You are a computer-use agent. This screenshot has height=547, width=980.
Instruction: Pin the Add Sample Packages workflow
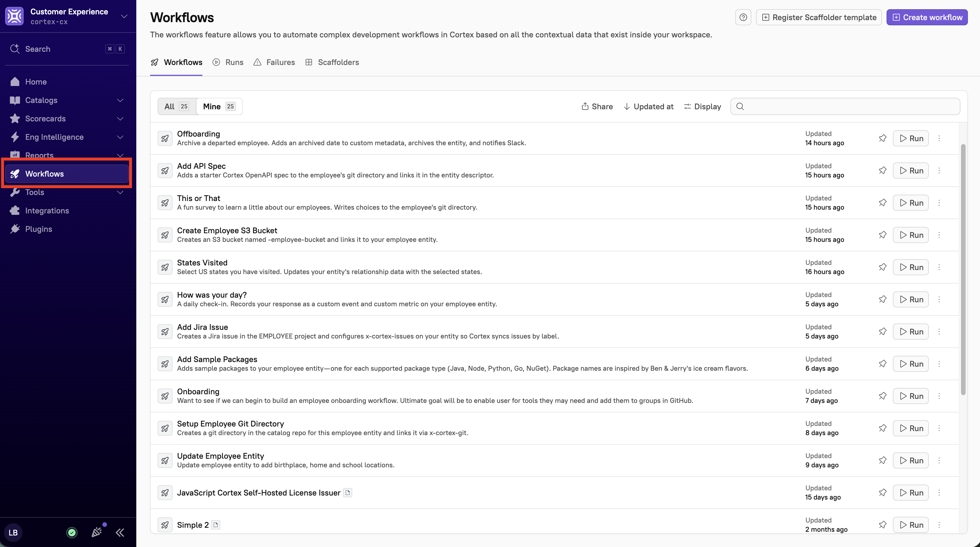[883, 364]
